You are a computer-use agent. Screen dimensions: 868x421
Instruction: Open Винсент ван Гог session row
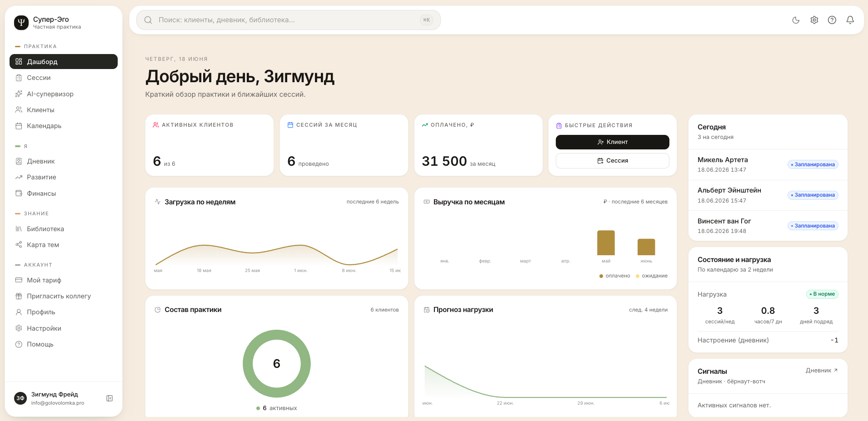[x=768, y=226]
